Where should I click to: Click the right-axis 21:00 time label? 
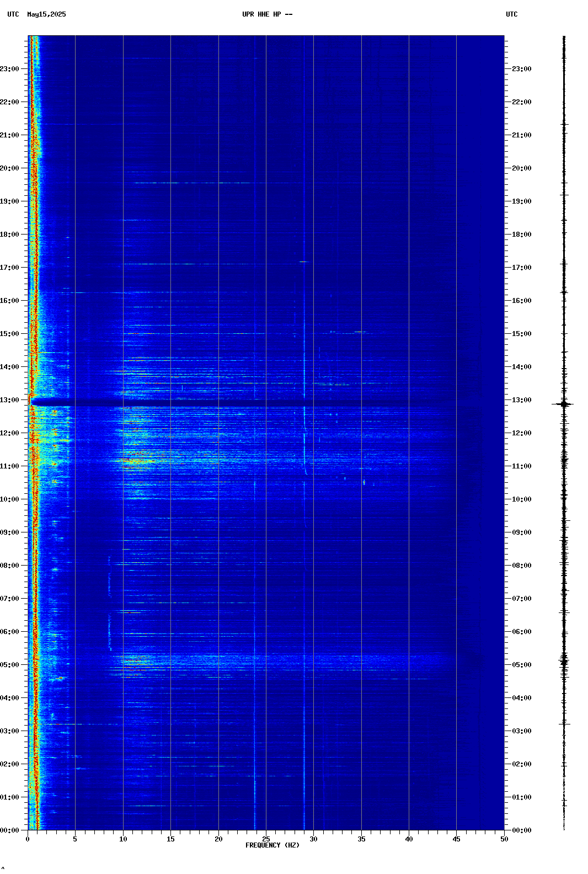tap(522, 135)
